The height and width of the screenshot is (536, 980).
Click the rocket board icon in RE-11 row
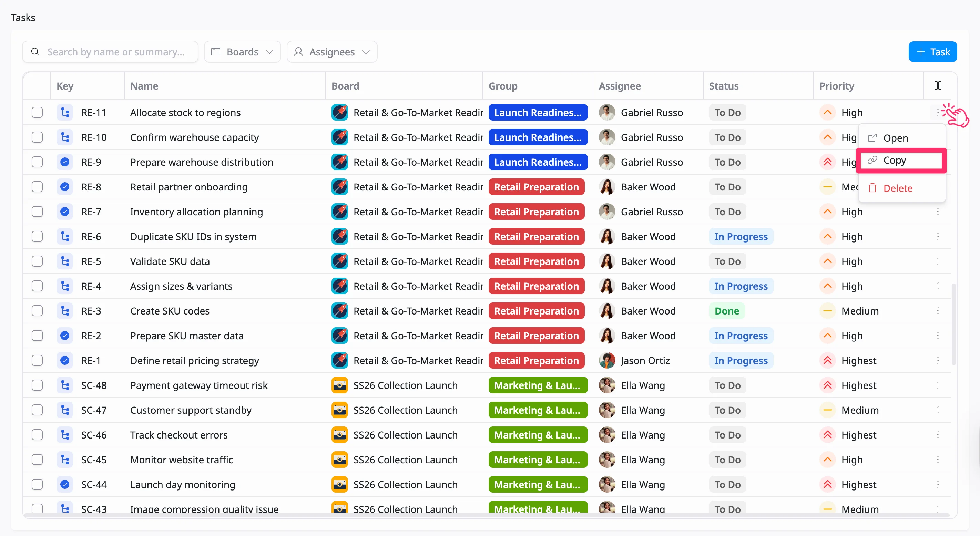pyautogui.click(x=339, y=113)
